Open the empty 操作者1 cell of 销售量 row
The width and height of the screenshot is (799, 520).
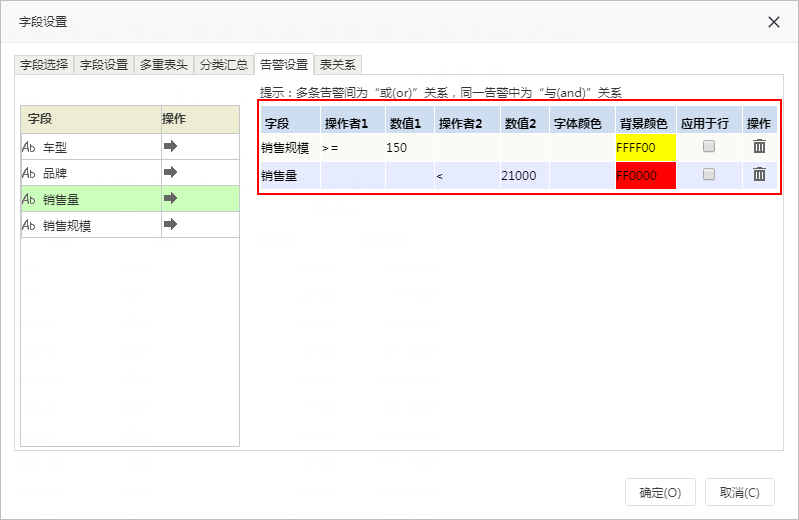353,176
